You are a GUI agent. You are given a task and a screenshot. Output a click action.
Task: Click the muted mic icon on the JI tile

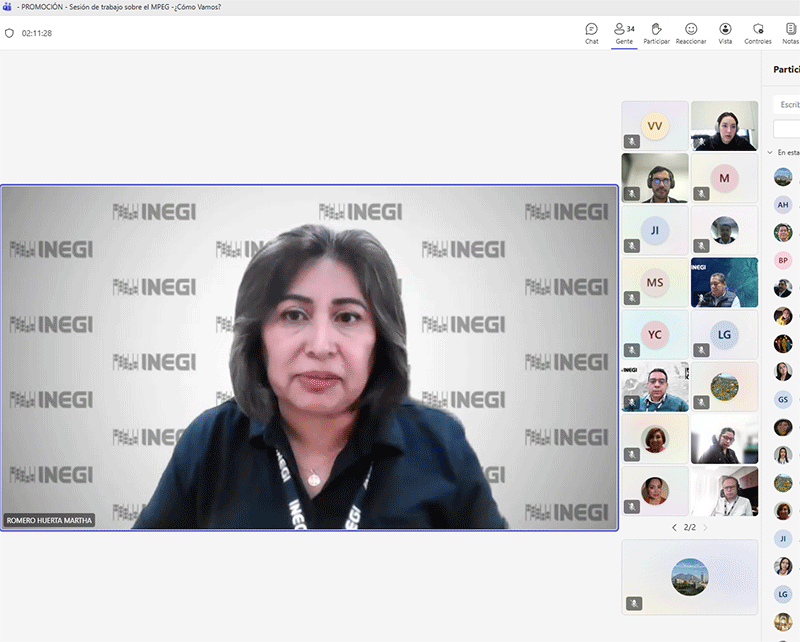pos(632,246)
